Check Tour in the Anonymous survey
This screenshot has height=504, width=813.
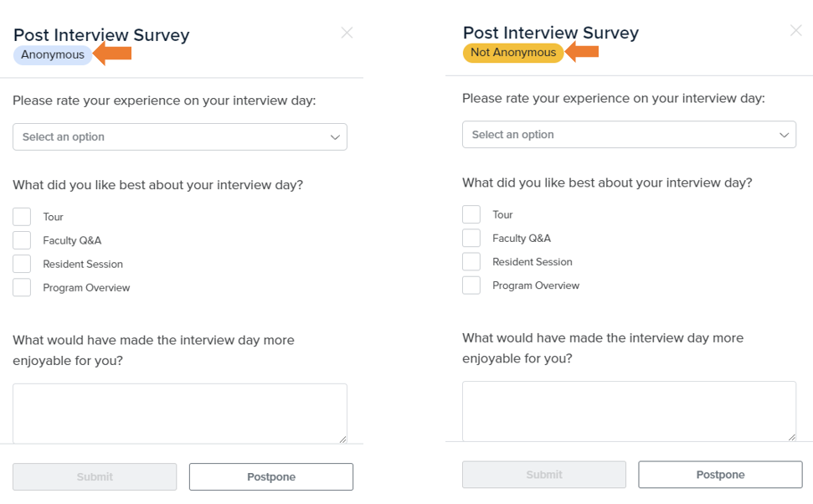[22, 217]
